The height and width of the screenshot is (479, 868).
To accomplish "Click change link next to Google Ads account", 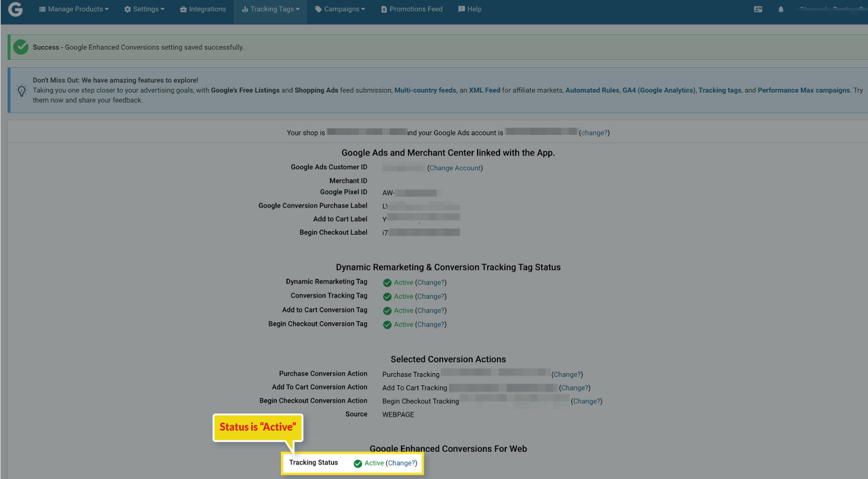I will point(594,132).
